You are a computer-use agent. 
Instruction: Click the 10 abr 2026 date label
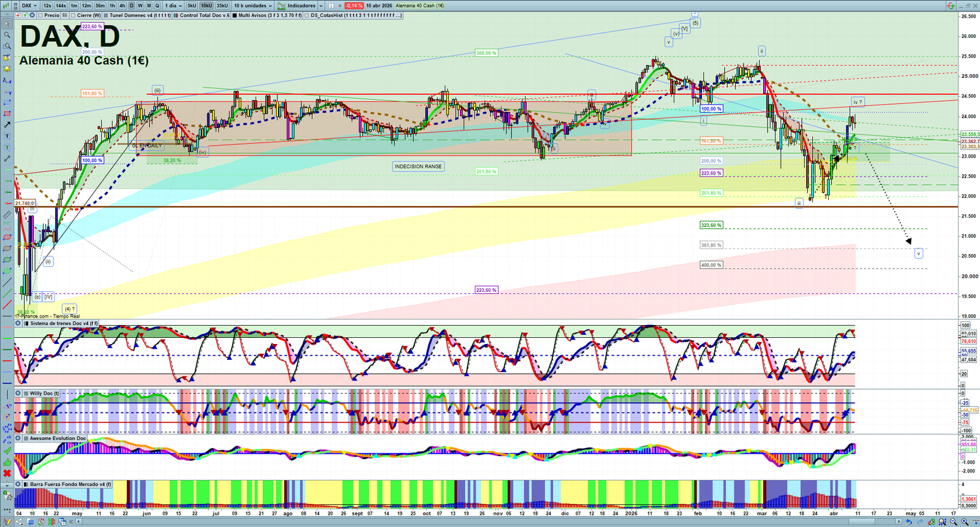(379, 6)
